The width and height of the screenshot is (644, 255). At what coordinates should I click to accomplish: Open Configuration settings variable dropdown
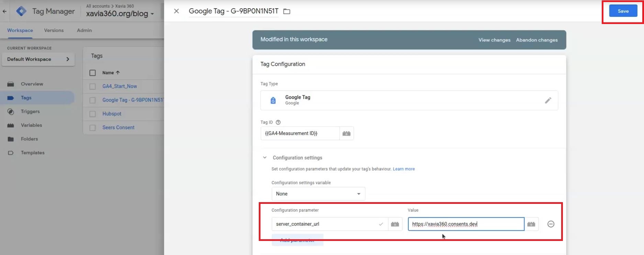(318, 194)
